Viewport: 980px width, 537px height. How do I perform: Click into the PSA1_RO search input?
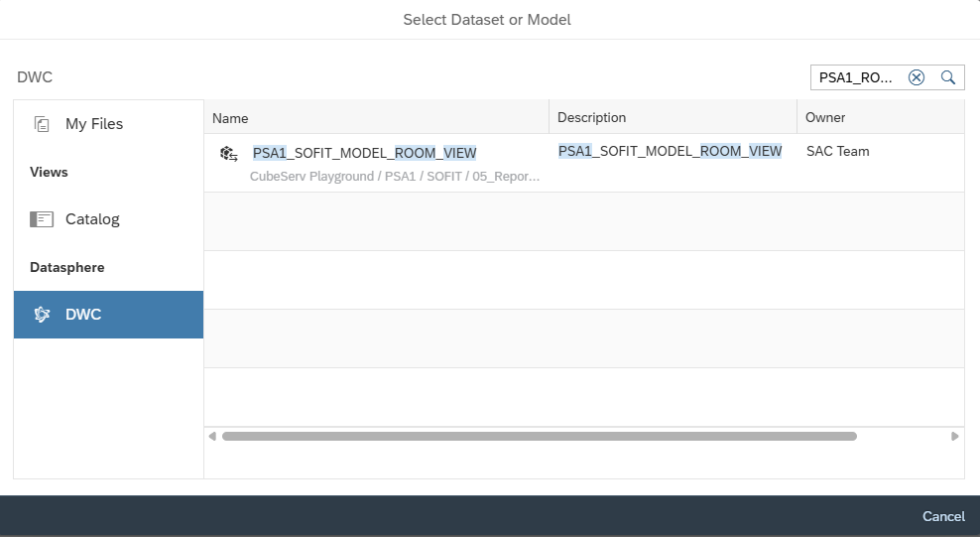[856, 77]
